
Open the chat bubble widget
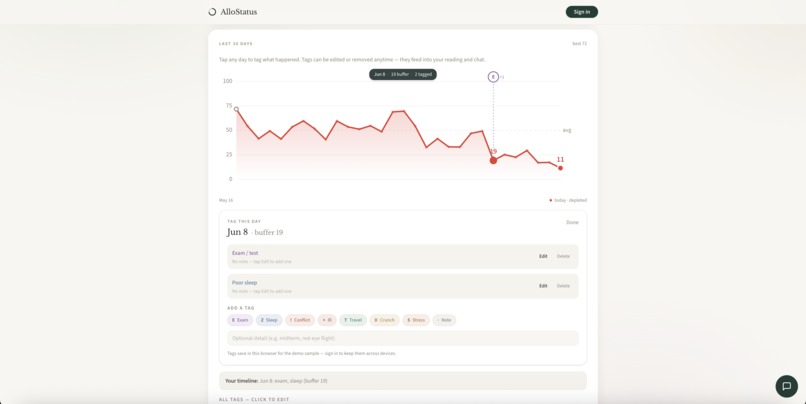click(786, 386)
